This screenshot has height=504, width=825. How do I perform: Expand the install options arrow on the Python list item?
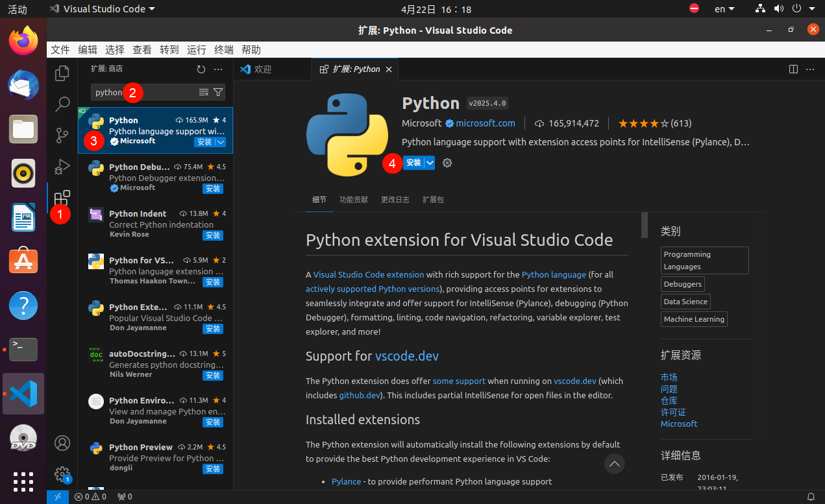[x=220, y=142]
